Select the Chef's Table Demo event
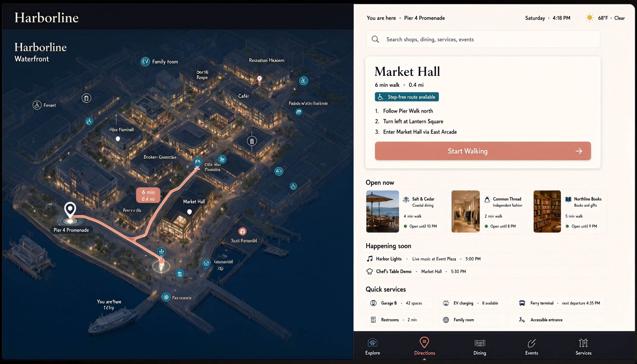 click(485, 272)
